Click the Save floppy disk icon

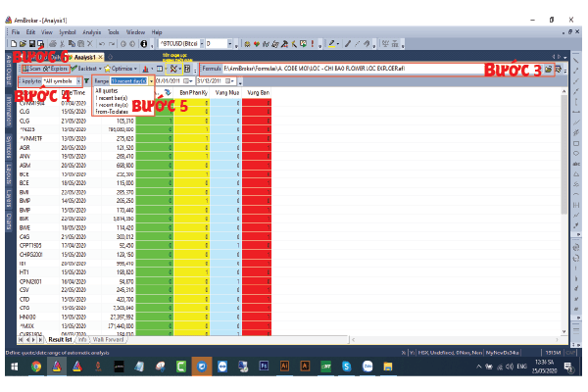(x=32, y=44)
